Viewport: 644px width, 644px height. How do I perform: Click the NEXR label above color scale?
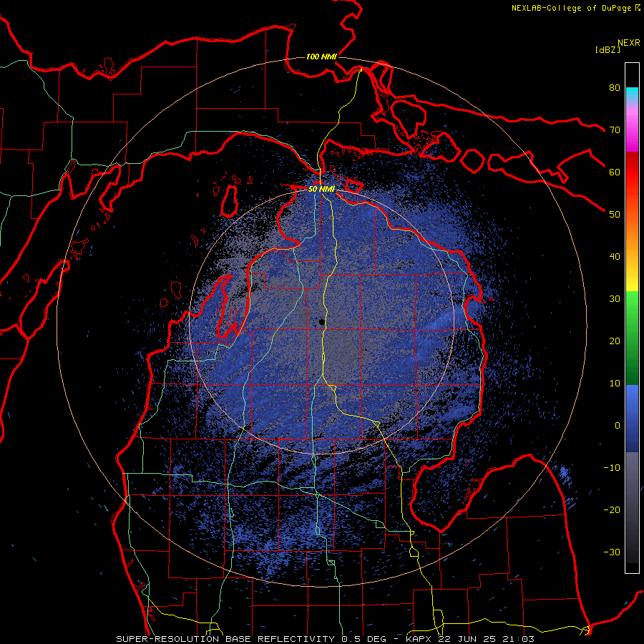point(629,43)
